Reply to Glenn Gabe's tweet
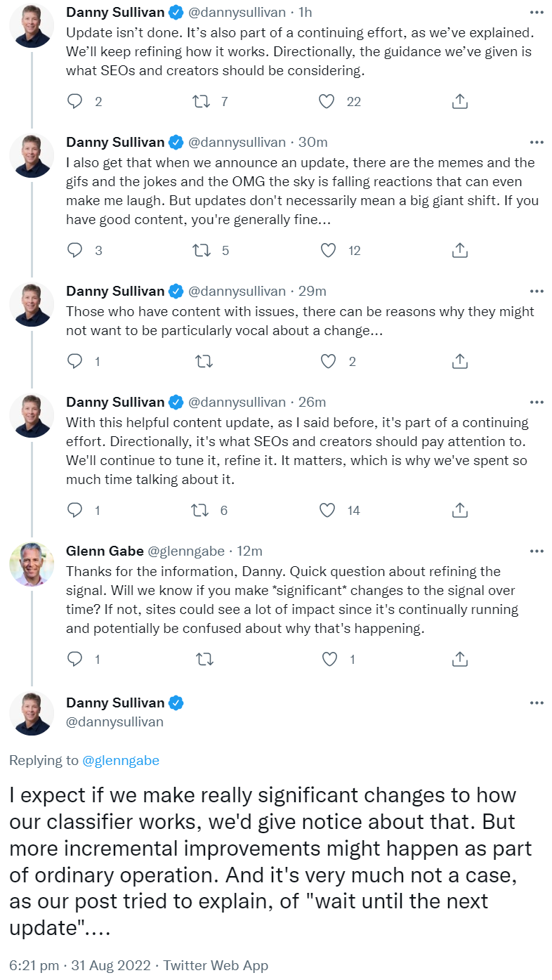 click(75, 659)
